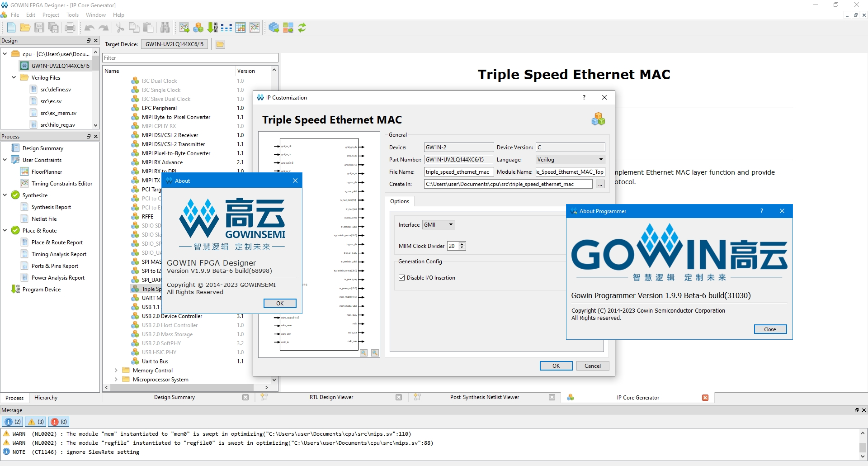This screenshot has height=466, width=868.
Task: Open the Project menu
Action: [51, 15]
